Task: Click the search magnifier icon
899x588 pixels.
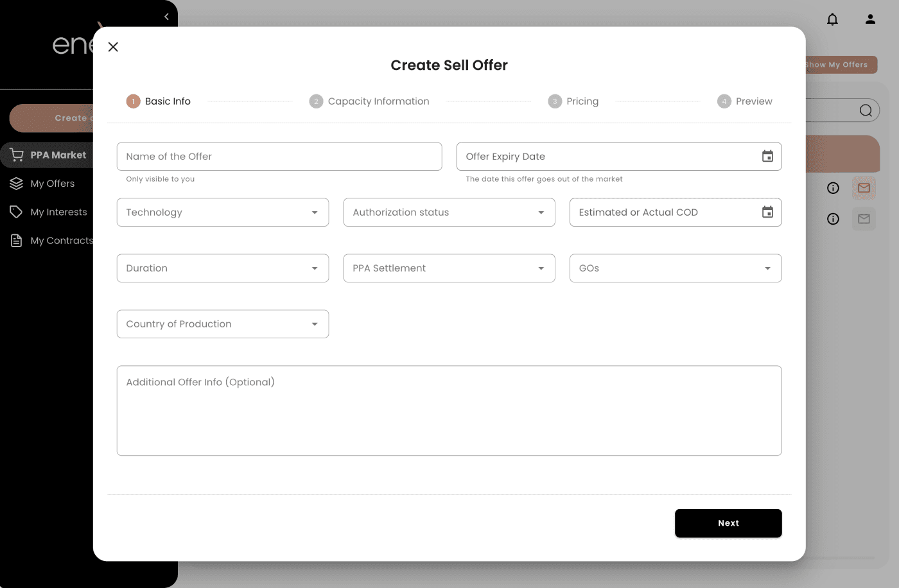Action: (x=866, y=110)
